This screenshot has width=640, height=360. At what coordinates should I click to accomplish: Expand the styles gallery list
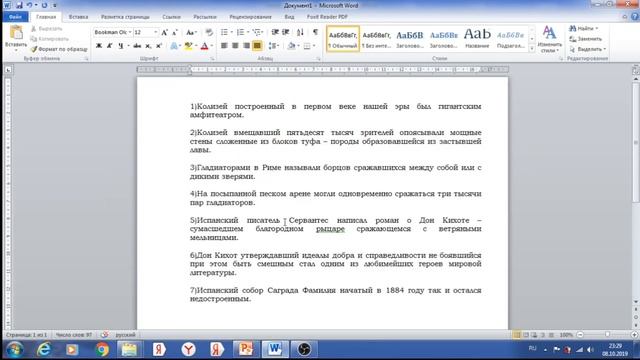coord(531,49)
